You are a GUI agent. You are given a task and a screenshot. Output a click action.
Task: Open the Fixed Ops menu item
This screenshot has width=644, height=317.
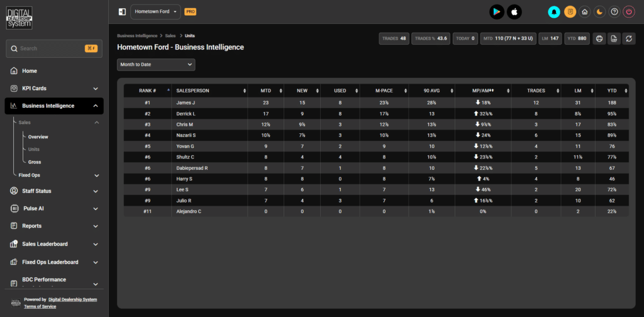[29, 175]
